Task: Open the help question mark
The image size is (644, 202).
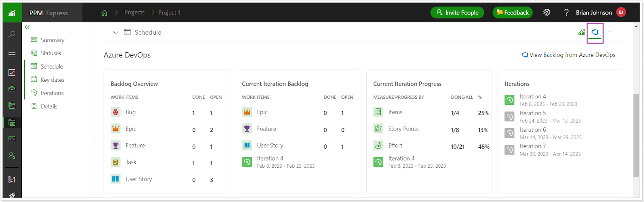Action: [x=566, y=12]
